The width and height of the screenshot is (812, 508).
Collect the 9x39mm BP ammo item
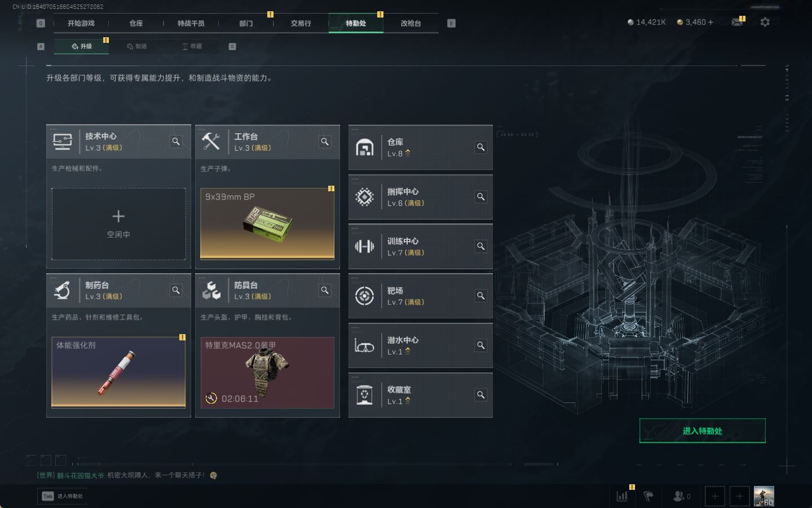(267, 224)
